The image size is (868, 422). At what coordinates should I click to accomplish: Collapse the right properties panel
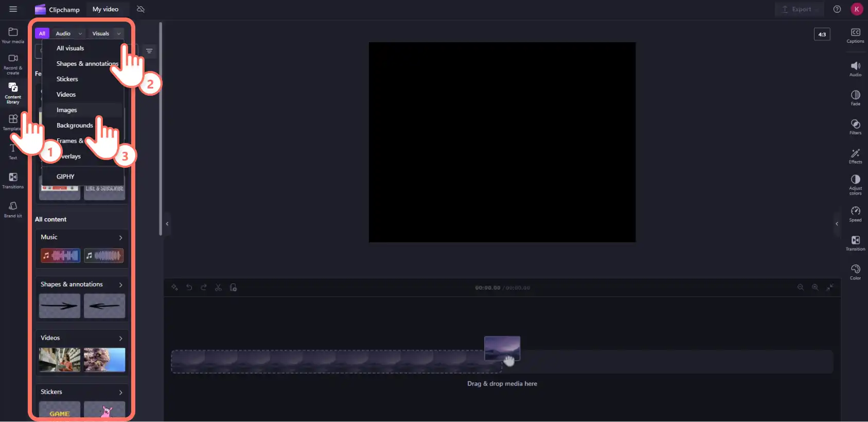[837, 224]
